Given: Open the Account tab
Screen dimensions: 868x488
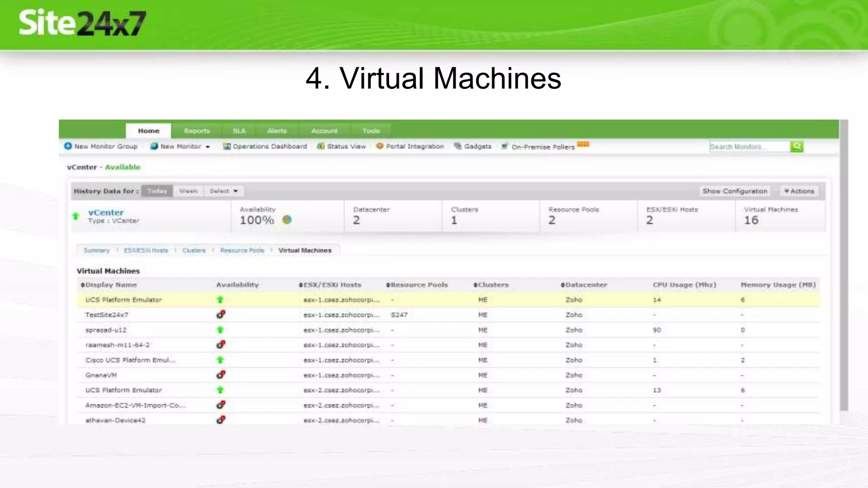Looking at the screenshot, I should tap(325, 131).
